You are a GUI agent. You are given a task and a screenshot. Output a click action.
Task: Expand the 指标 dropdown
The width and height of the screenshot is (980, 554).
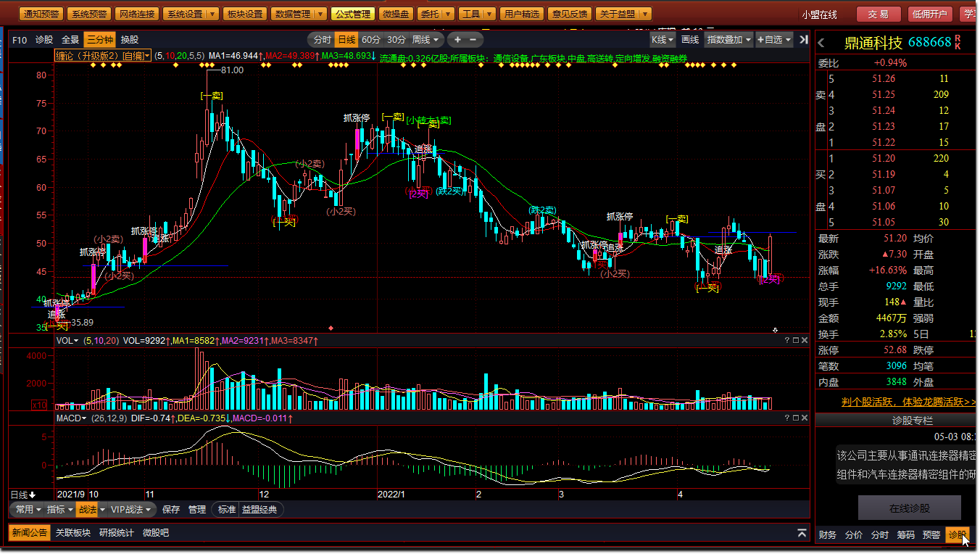coord(60,510)
